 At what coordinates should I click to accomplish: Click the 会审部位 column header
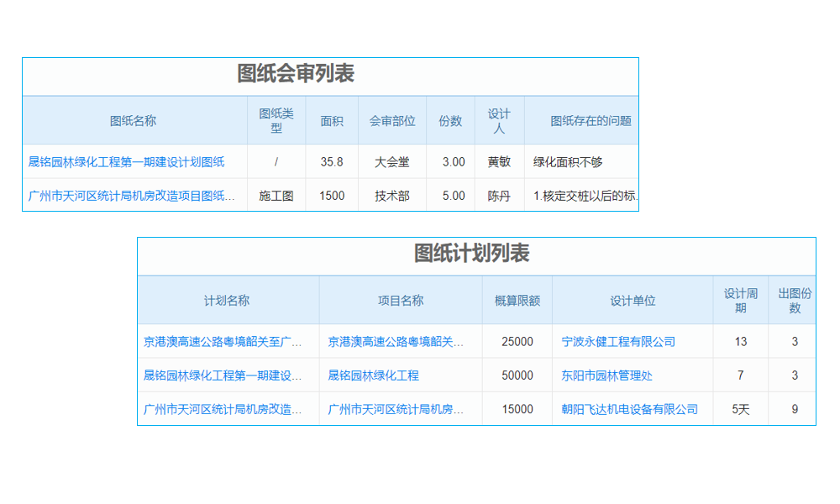point(392,120)
